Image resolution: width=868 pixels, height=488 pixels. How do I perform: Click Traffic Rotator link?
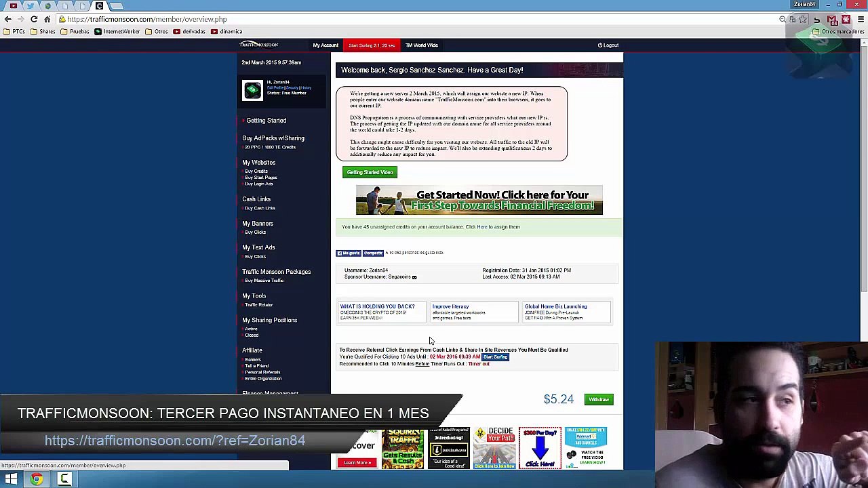258,305
